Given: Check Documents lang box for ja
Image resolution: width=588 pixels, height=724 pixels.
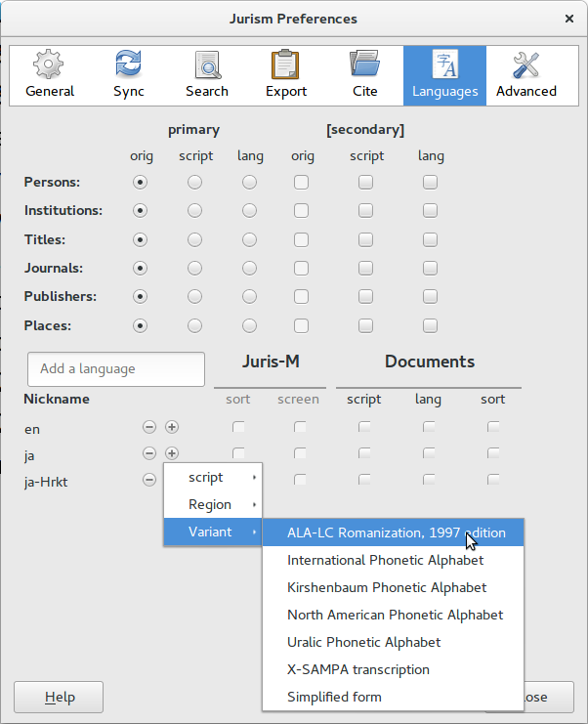Looking at the screenshot, I should coord(429,453).
